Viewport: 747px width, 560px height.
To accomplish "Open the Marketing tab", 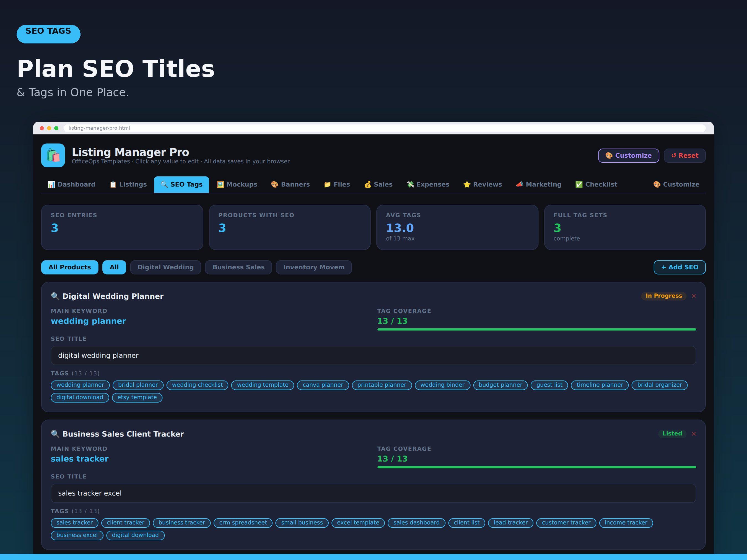I will 539,184.
